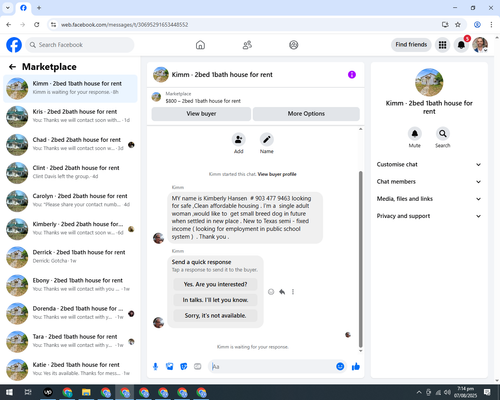
Task: Open the Derrick 2bed 1bath conversation
Action: [70, 257]
